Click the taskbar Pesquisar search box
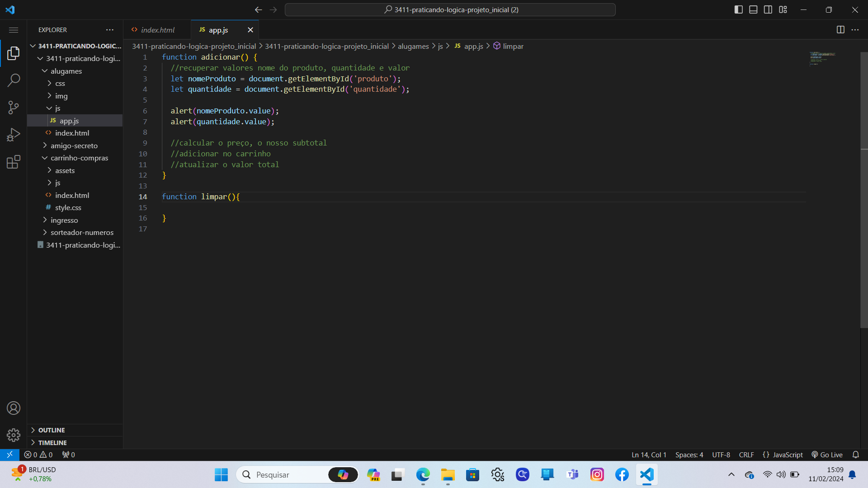This screenshot has width=868, height=488. 297,474
